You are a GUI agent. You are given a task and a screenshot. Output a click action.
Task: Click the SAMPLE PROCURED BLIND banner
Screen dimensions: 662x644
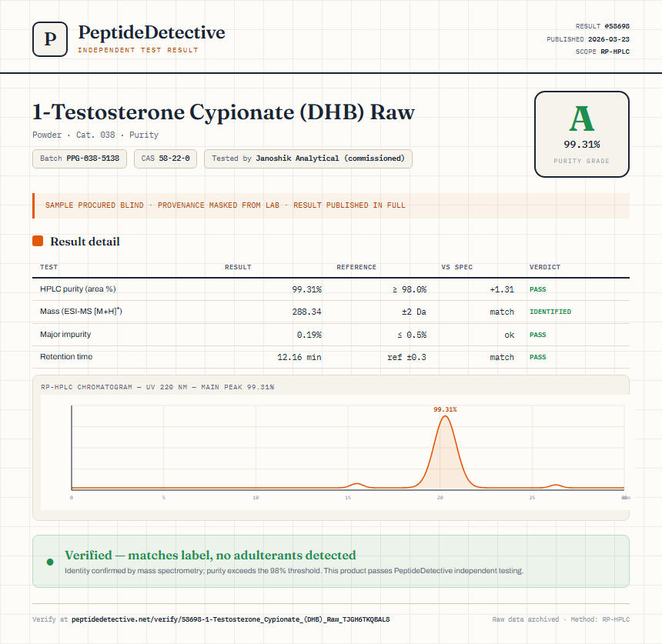click(x=331, y=205)
